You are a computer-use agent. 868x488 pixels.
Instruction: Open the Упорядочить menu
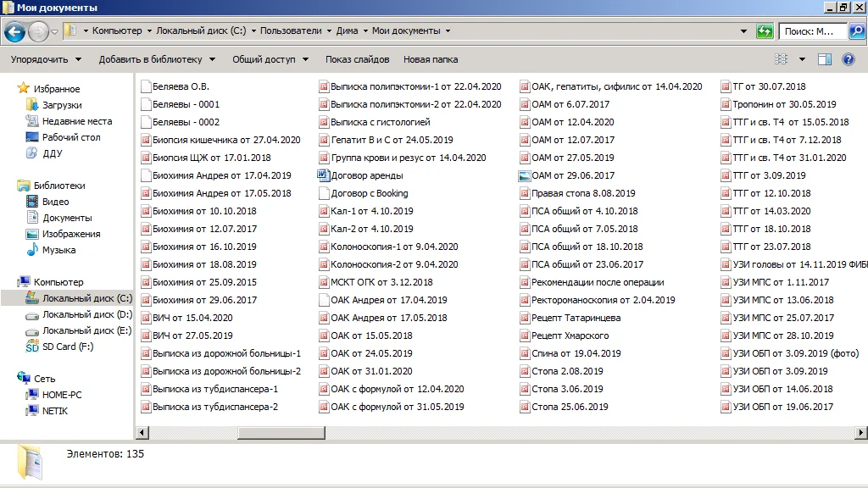click(x=46, y=59)
